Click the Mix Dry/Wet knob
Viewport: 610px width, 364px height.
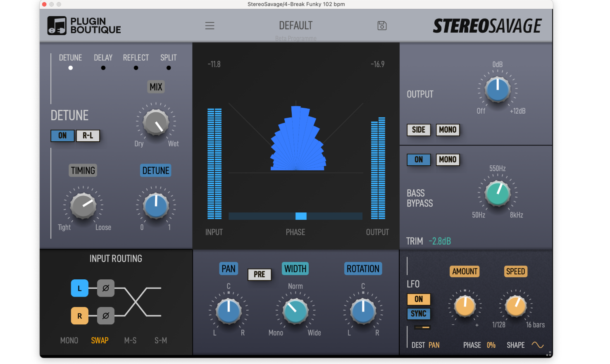click(156, 123)
